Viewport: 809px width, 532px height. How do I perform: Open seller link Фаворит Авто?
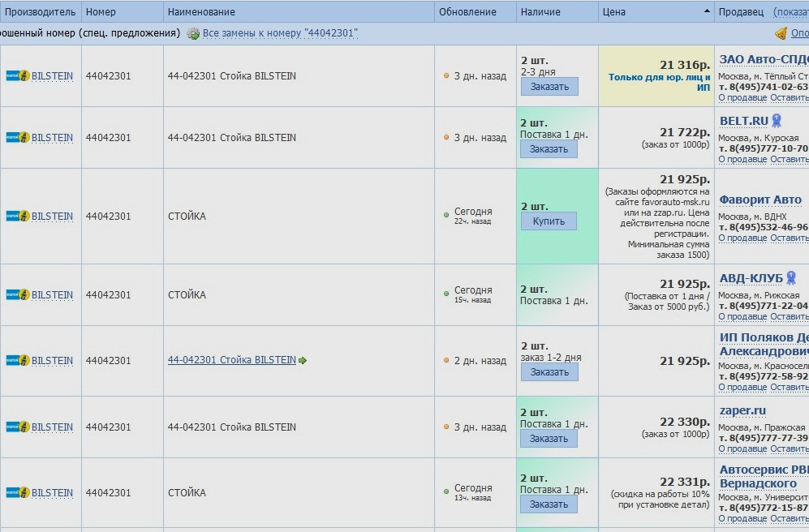760,199
